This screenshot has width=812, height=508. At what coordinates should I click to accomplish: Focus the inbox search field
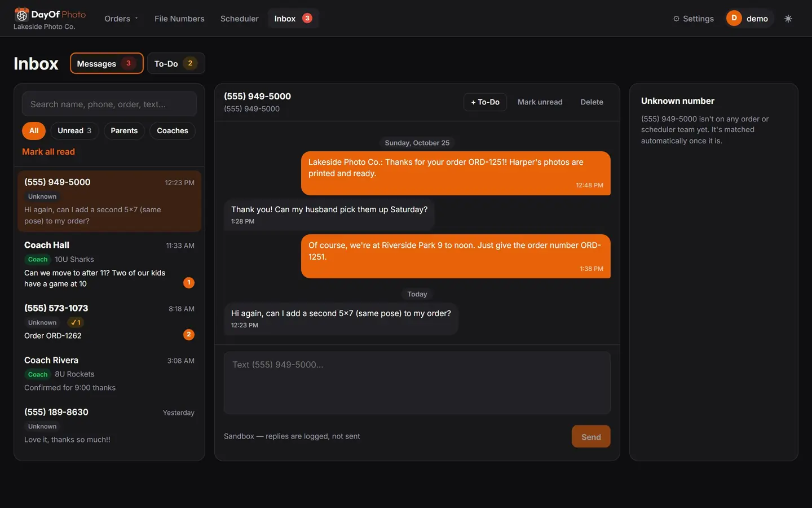click(109, 104)
